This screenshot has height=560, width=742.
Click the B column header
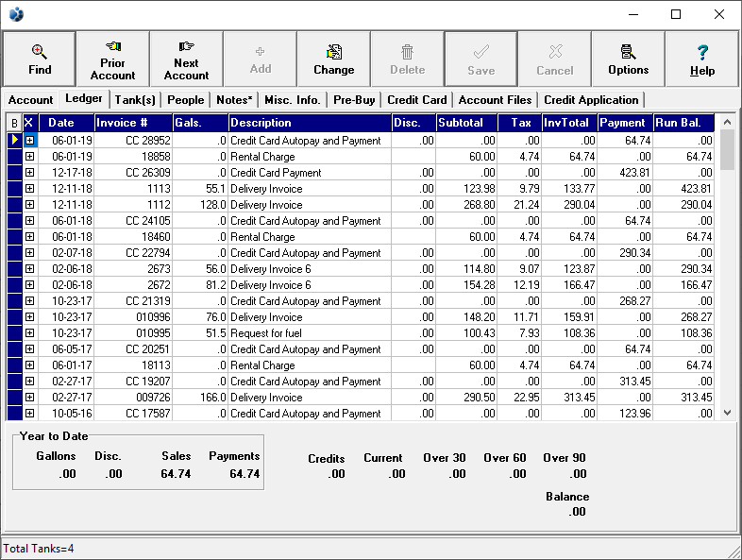14,123
